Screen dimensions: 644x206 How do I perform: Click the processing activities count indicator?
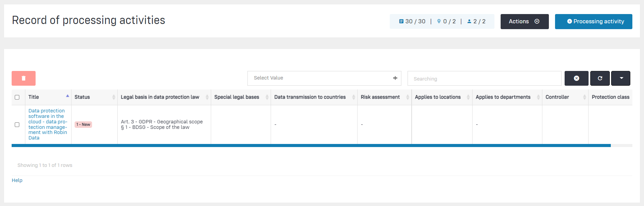point(412,21)
